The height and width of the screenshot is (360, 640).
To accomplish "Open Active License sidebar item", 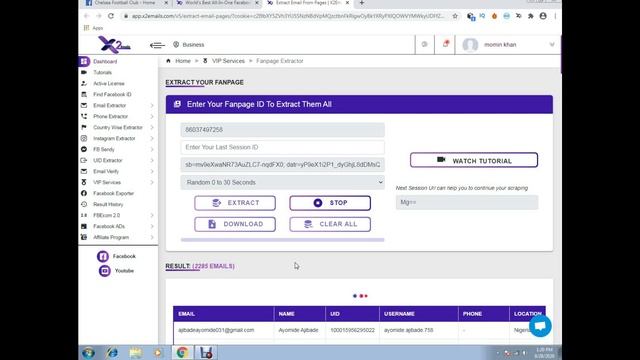I will tap(109, 83).
